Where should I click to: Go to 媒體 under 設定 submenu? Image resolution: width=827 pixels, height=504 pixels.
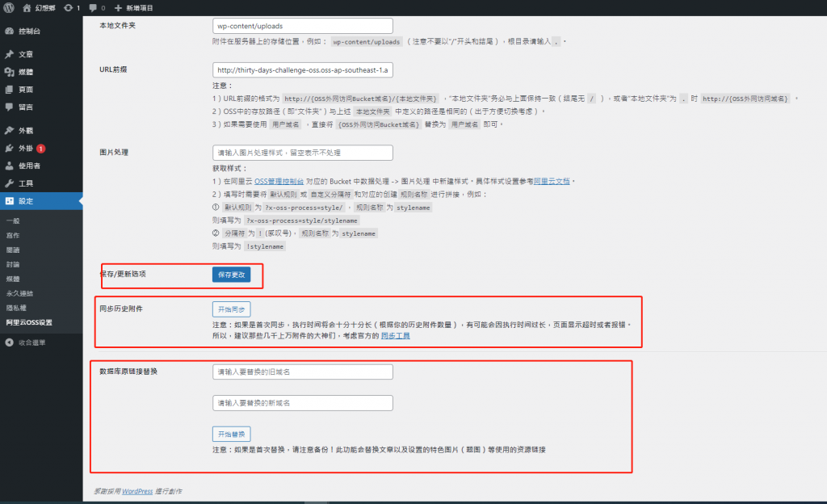pos(13,279)
